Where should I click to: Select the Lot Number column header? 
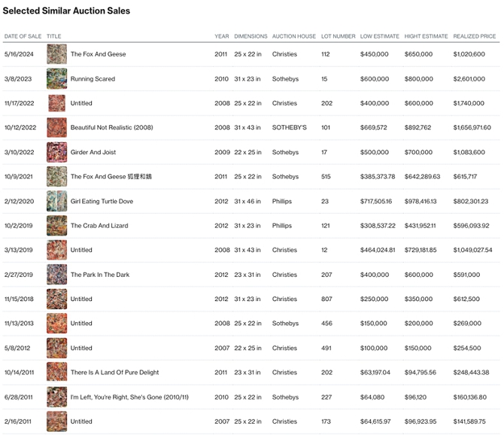tap(338, 36)
